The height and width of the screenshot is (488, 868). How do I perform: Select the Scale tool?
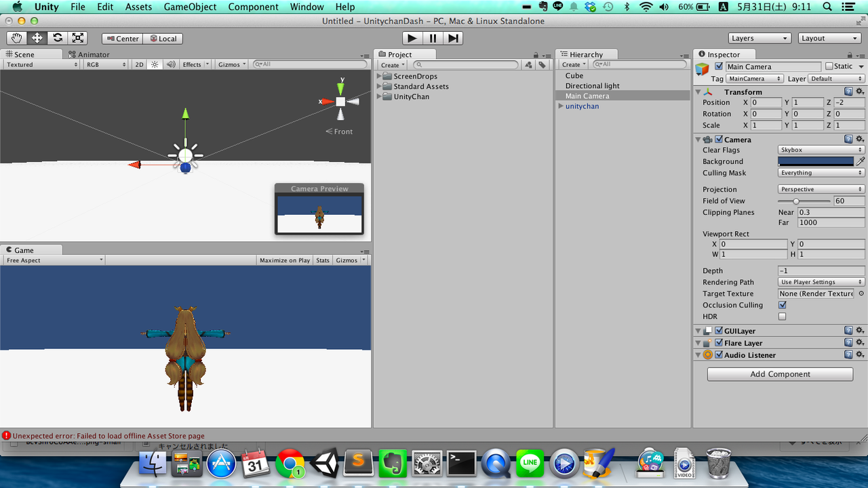(78, 38)
